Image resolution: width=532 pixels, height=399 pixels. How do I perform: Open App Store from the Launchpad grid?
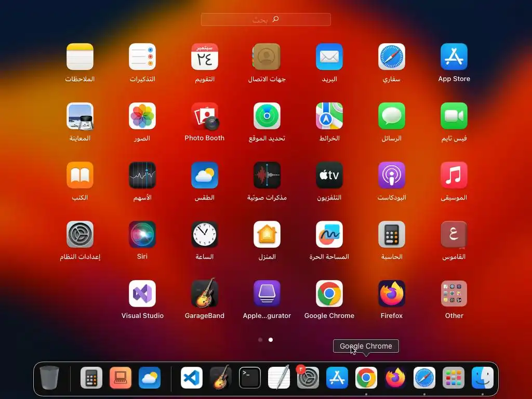click(454, 57)
